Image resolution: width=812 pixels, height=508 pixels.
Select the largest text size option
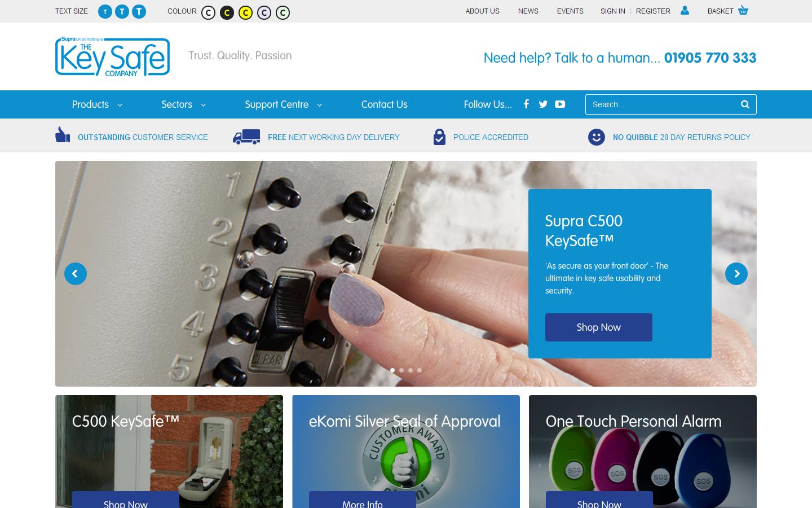click(139, 11)
